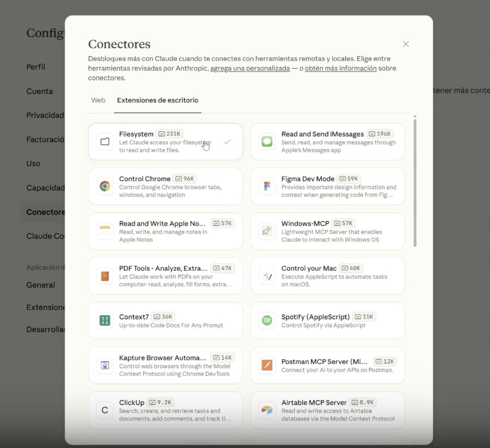Click the Control Chrome browser icon
Viewport: 490px width, 448px height.
coord(105,186)
